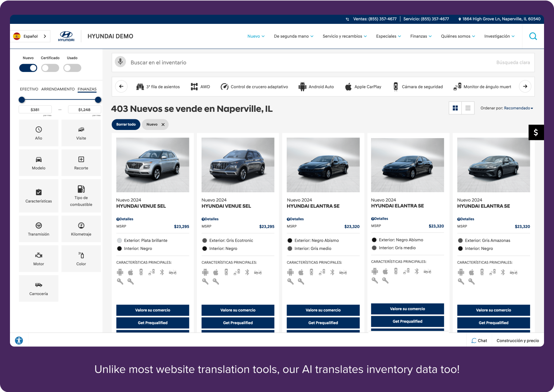Viewport: 554px width, 392px height.
Task: Click the $1,248 maximum payment field
Action: 84,110
